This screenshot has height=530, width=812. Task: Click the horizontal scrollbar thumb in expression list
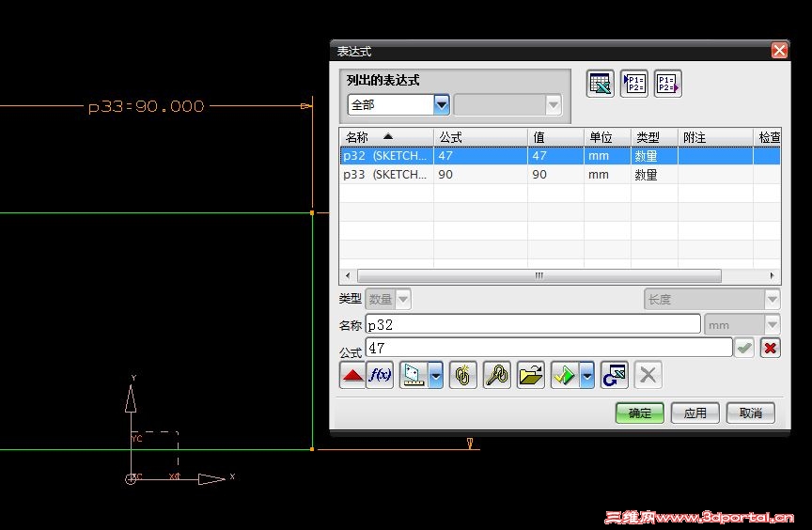tap(539, 276)
